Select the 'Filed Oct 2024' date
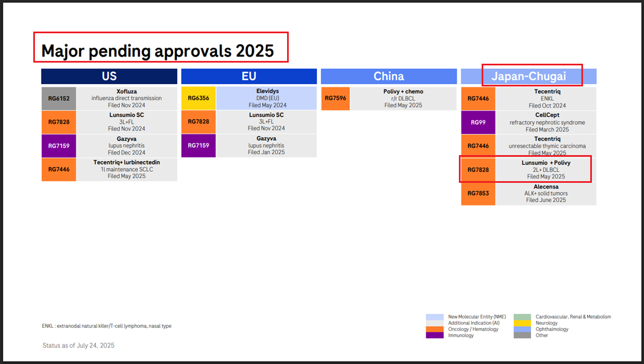 pos(547,105)
